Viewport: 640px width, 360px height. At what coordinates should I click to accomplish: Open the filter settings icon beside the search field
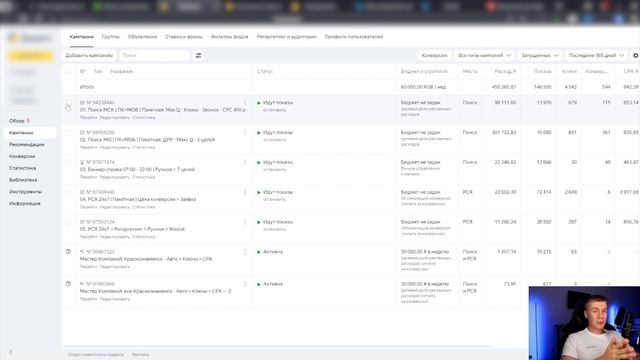click(198, 56)
